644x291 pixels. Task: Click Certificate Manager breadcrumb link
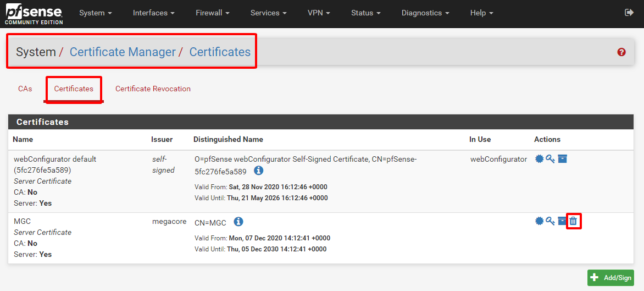[x=123, y=52]
